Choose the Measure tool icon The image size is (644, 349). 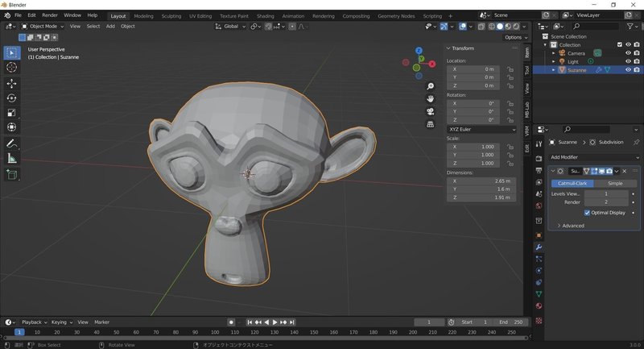point(11,158)
